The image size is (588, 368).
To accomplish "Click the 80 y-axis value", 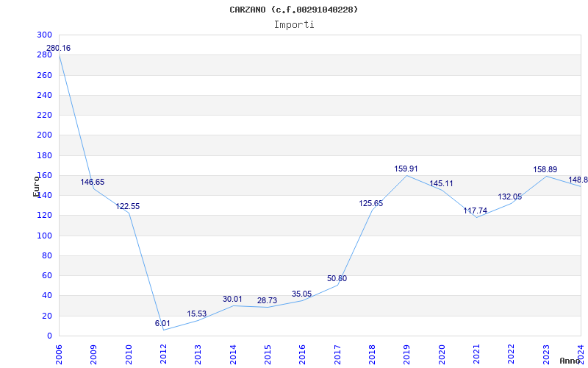I will coord(46,255).
